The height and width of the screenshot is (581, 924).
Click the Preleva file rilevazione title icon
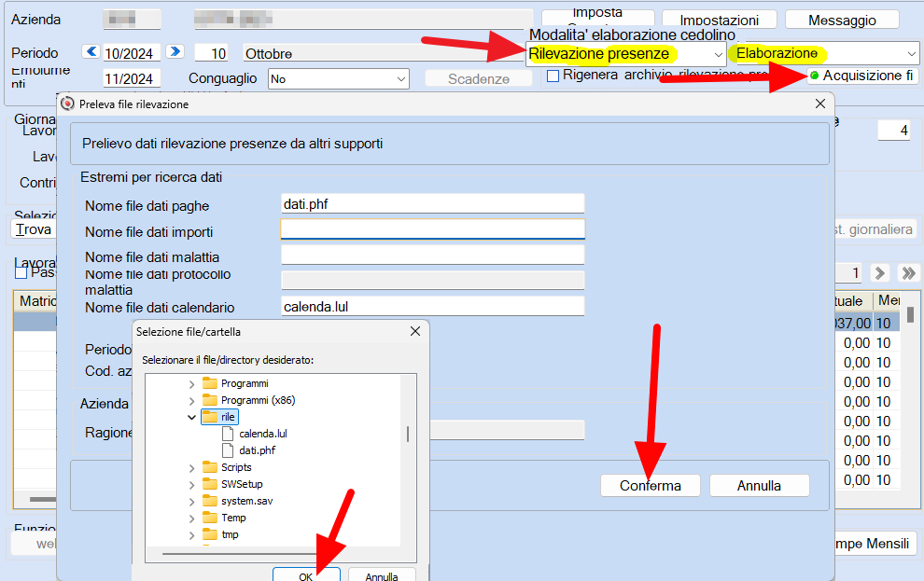[x=68, y=104]
